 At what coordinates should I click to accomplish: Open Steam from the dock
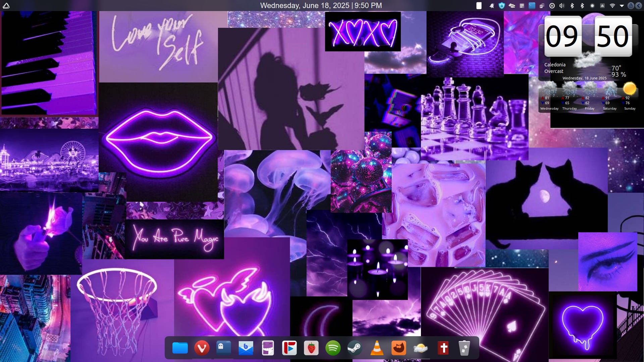pos(355,348)
